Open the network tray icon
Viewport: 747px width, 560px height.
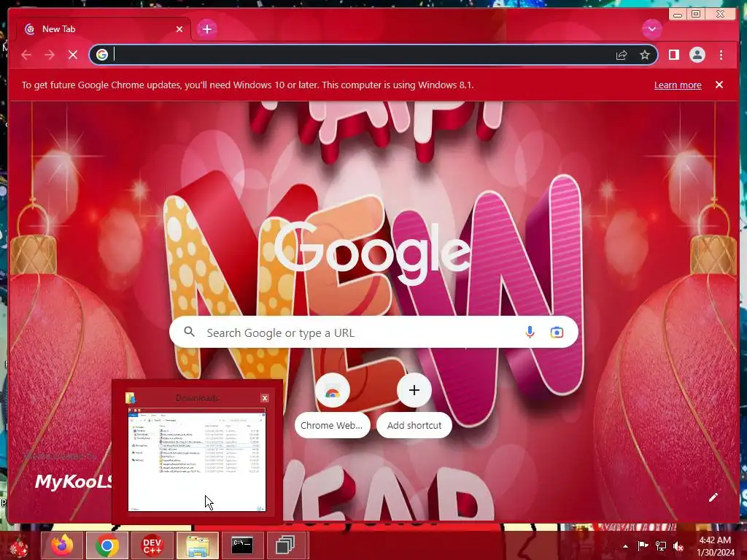click(661, 546)
